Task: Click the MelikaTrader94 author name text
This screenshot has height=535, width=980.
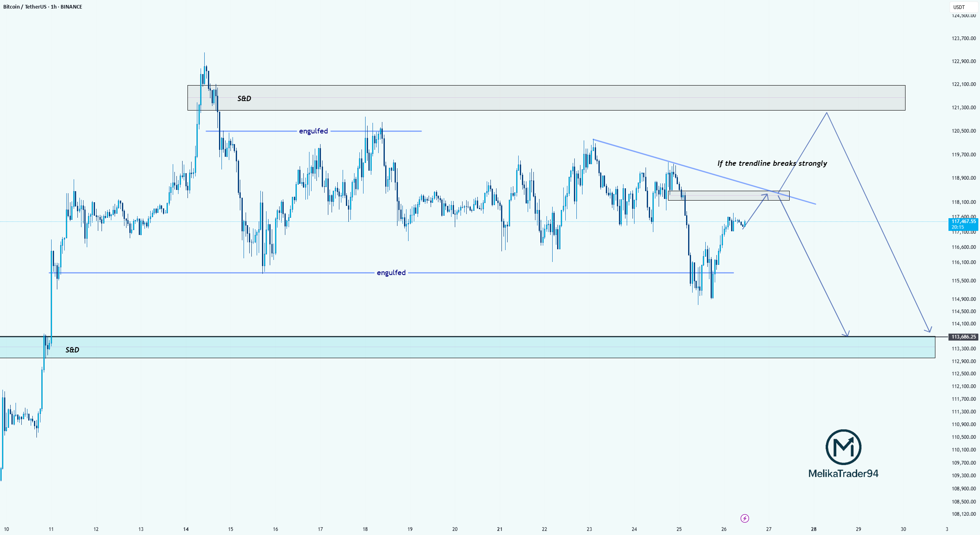Action: (x=843, y=474)
